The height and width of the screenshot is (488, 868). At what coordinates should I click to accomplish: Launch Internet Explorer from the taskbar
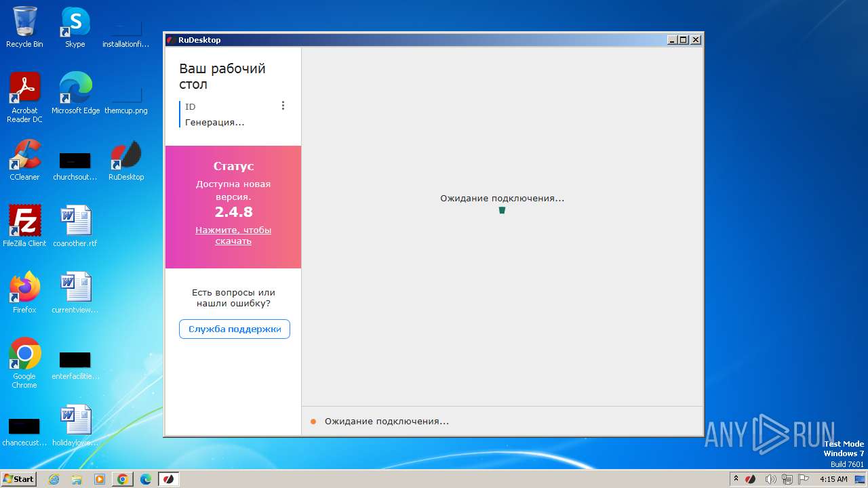[54, 479]
